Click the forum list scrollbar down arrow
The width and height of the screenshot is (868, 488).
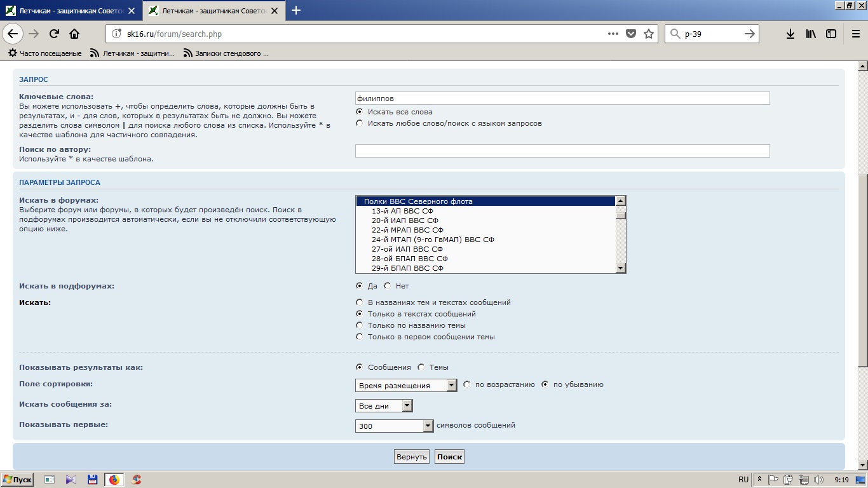pos(621,269)
